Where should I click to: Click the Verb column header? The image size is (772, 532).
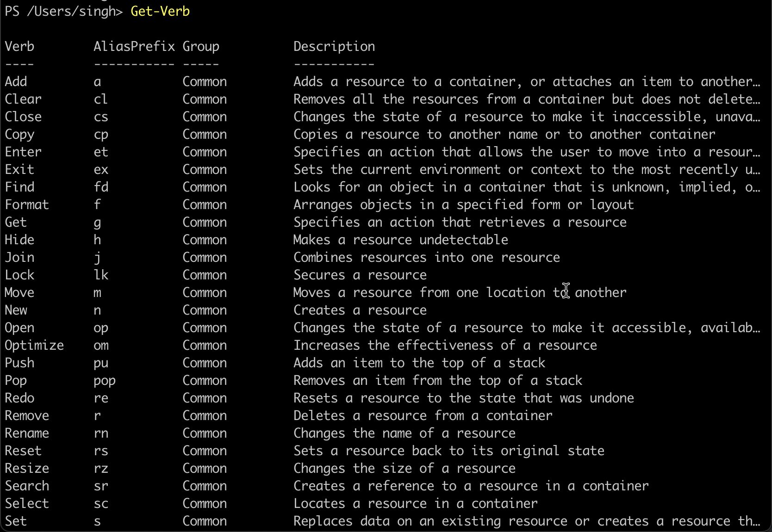click(x=19, y=46)
